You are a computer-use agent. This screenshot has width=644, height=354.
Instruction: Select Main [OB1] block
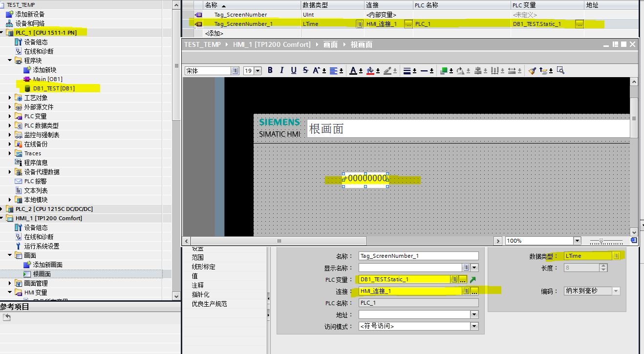click(x=47, y=79)
